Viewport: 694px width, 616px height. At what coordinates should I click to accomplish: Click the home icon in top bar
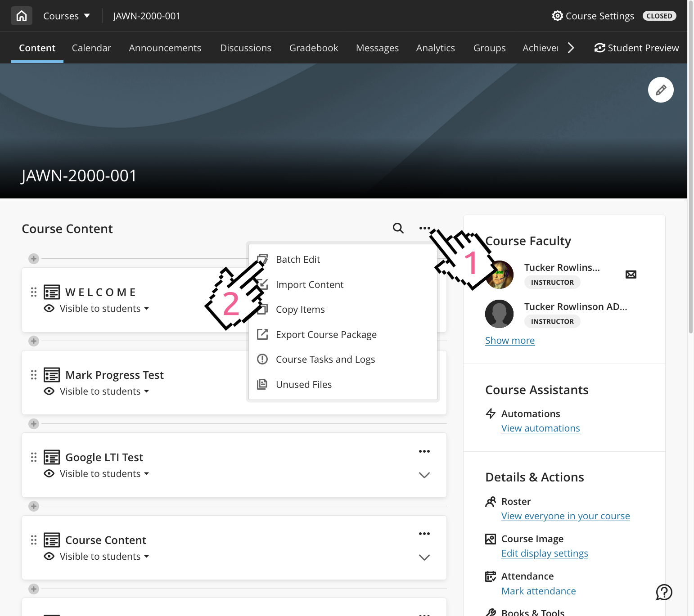pos(21,16)
